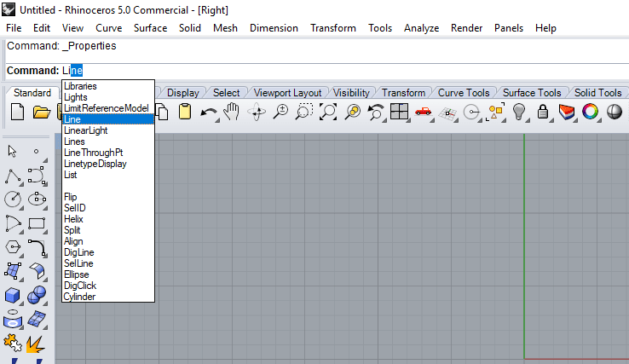Switch to the Display toolbar tab
This screenshot has height=364, width=629.
click(183, 93)
